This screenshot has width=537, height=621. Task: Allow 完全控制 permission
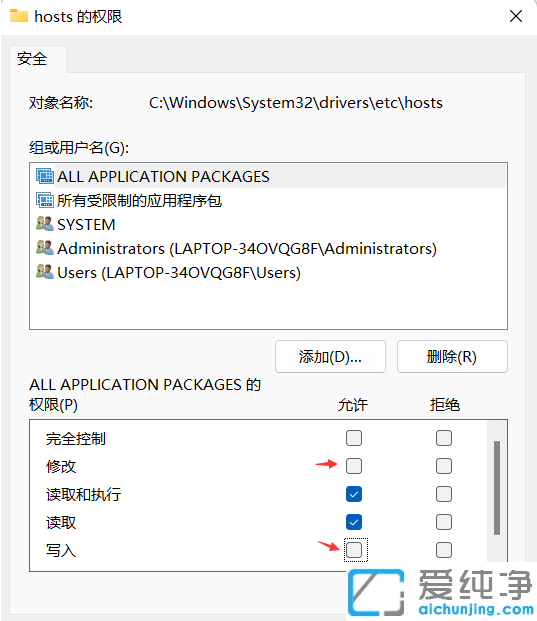pos(354,438)
